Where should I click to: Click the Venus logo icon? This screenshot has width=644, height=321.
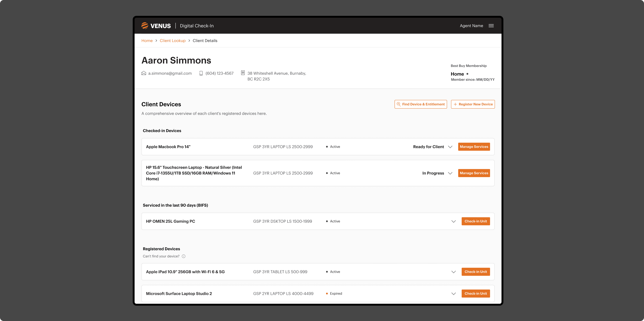(x=145, y=26)
